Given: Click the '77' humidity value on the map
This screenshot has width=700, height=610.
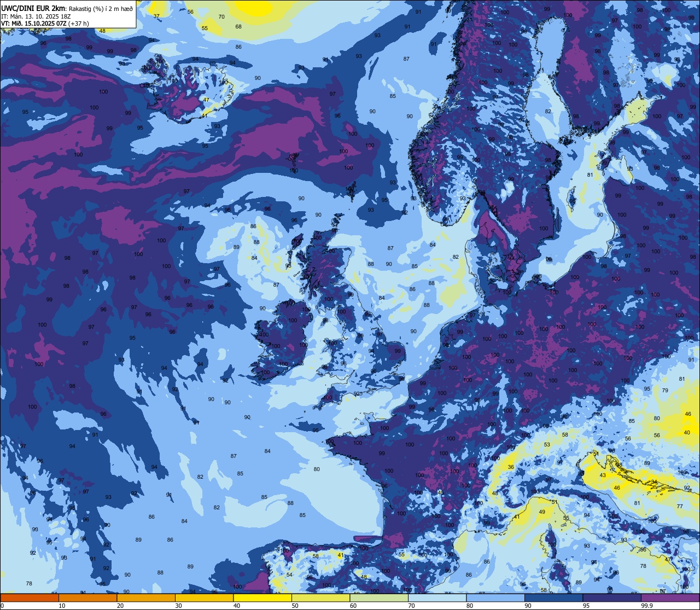Looking at the screenshot, I should (680, 507).
